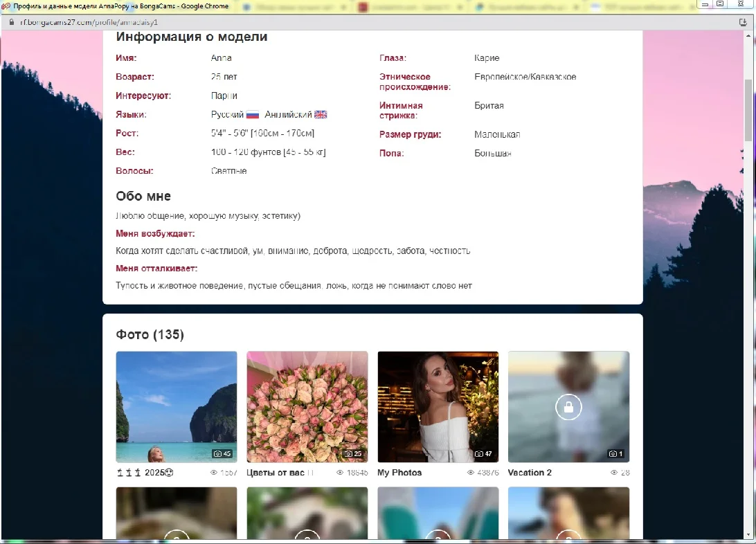
Task: Click the age value 25 лет
Action: point(224,77)
